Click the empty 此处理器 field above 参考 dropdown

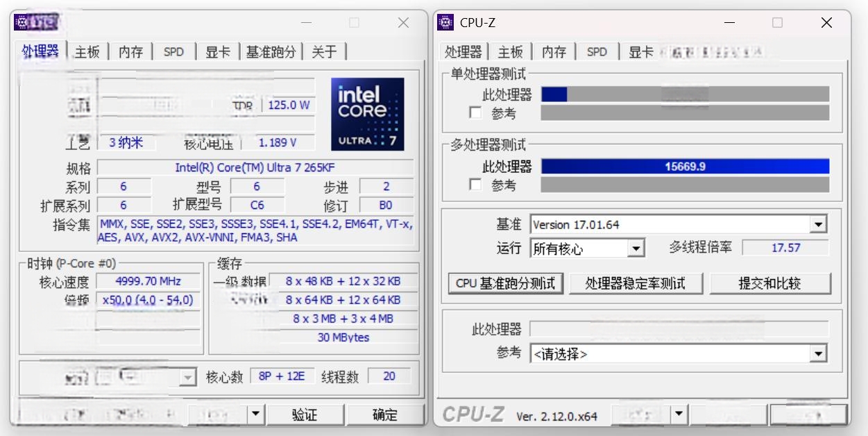pyautogui.click(x=679, y=329)
